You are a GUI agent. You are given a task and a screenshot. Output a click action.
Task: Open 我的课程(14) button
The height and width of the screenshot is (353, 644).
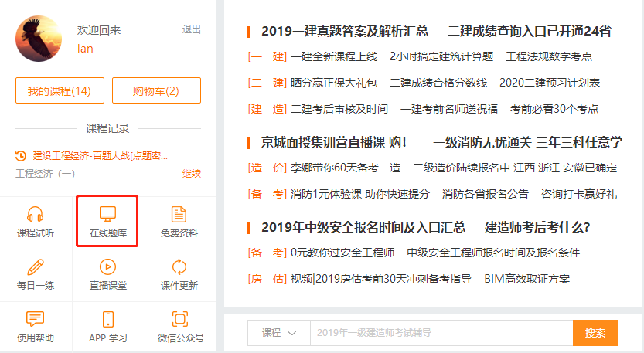click(x=59, y=91)
